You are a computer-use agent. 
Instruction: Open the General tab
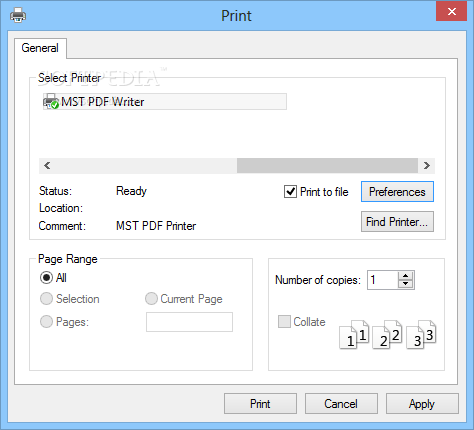[x=40, y=48]
